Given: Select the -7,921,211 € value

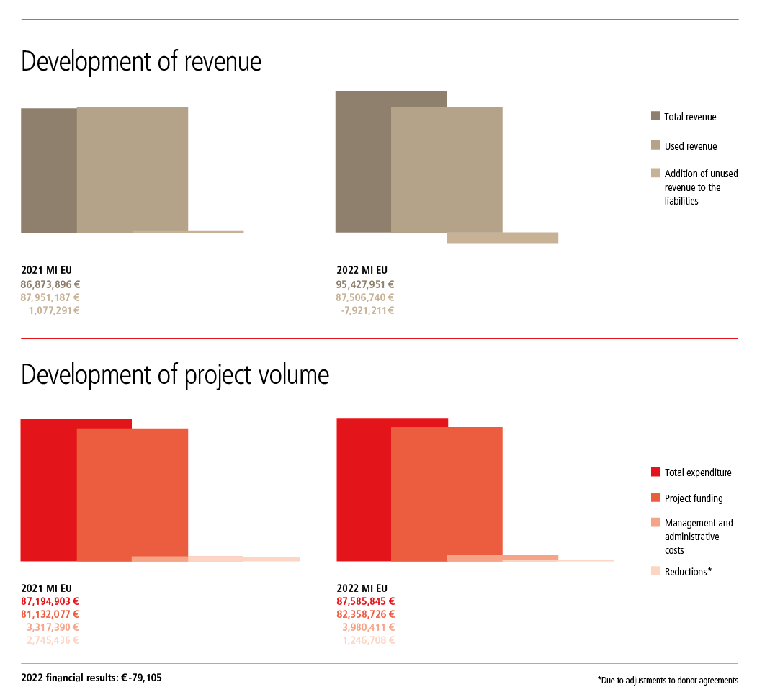Looking at the screenshot, I should click(x=367, y=310).
